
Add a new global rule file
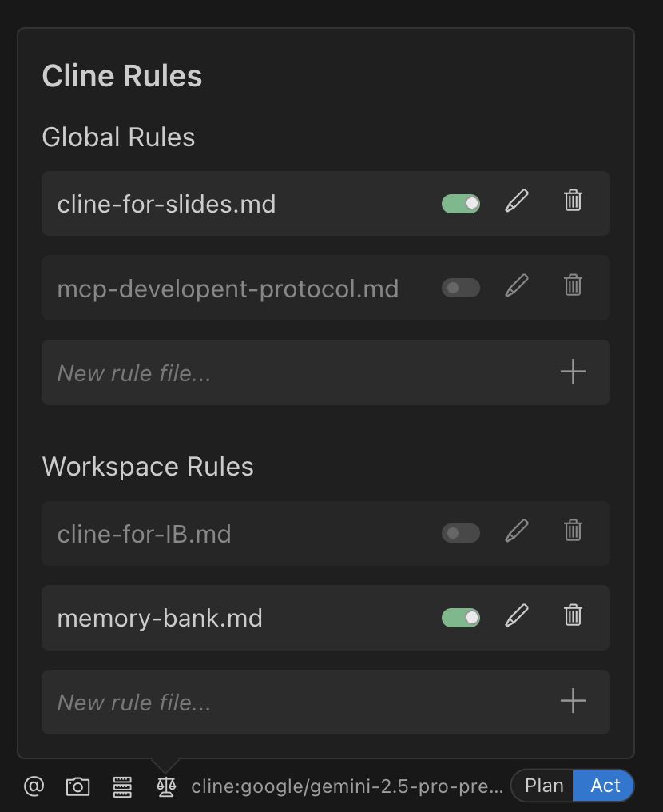click(572, 371)
